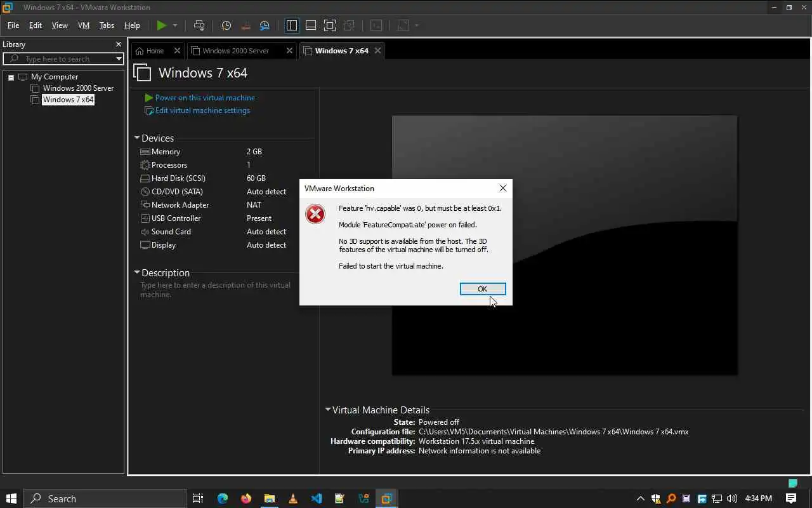Open the Library search dropdown arrow
This screenshot has width=812, height=508.
(119, 58)
